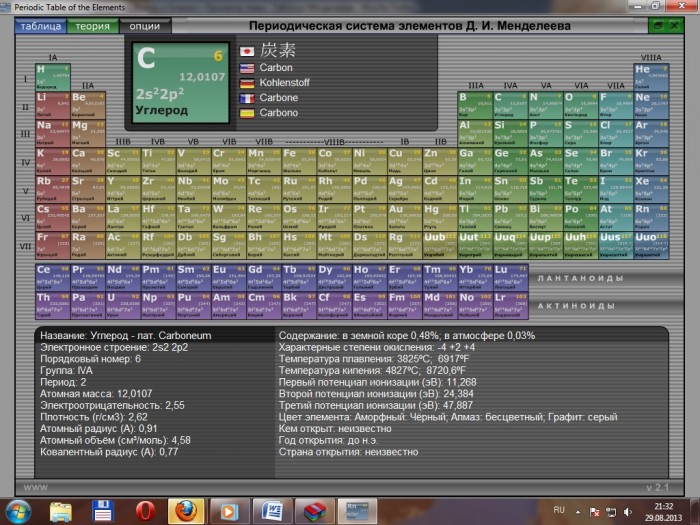Open the опции tab

pos(145,25)
